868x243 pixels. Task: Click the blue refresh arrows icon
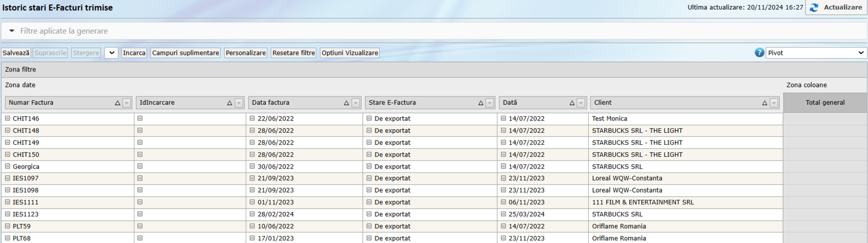point(814,8)
